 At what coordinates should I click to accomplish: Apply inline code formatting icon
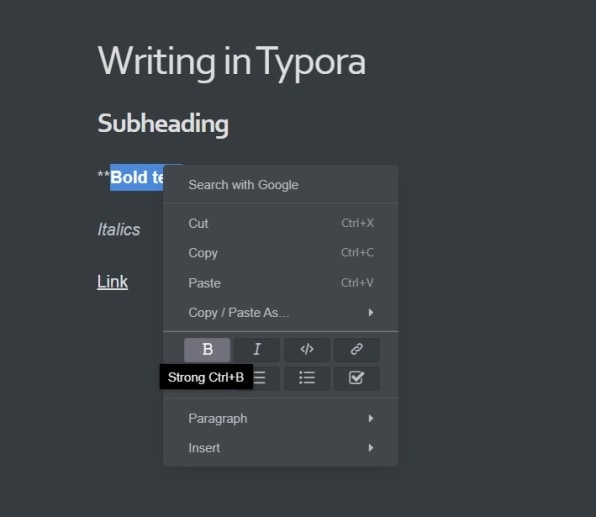[307, 350]
